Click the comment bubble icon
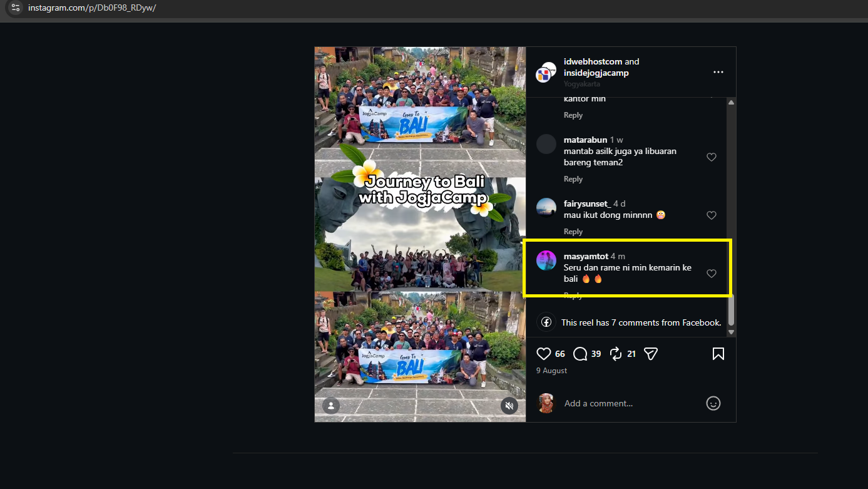Screen dimensions: 868x489 click(x=580, y=354)
